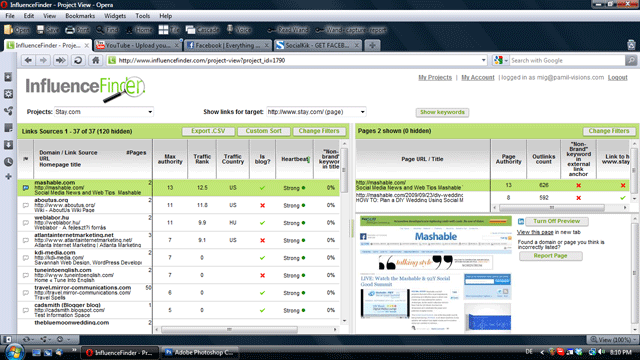Screen dimensions: 640x360
Task: Click the View this page link
Action: (535, 232)
